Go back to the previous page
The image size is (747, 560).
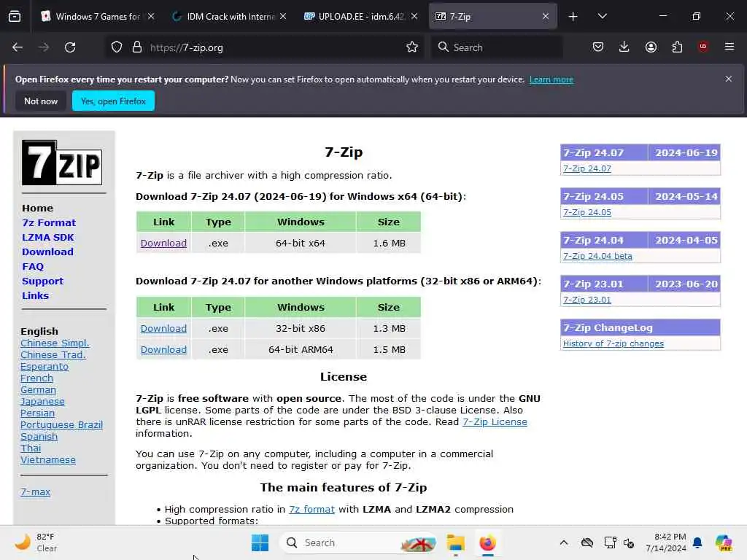(x=18, y=47)
